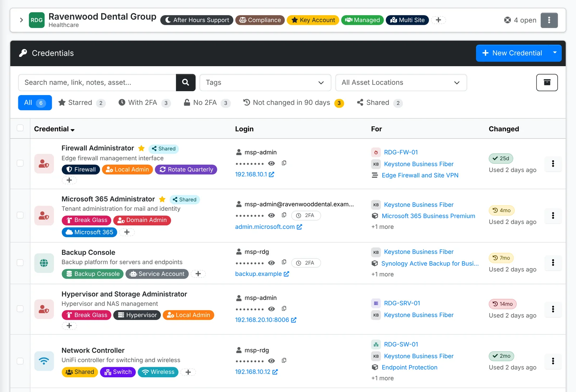Screen dimensions: 576x392
Task: Add a company tag with plus icon
Action: coord(438,20)
